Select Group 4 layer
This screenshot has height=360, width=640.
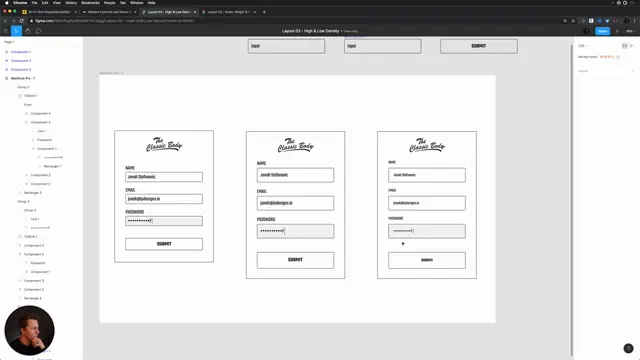pos(29,210)
